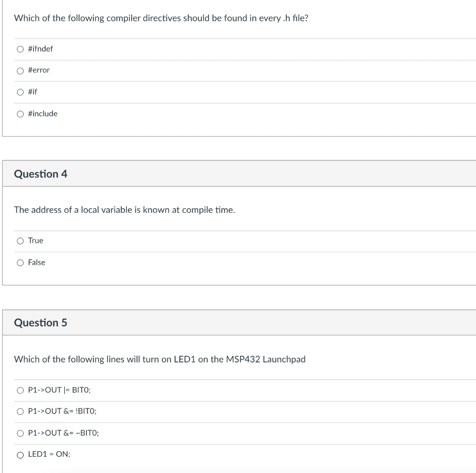Pick the P1->OUT &= ~BIT0; answer
Screen dimensions: 476x473
[20, 433]
